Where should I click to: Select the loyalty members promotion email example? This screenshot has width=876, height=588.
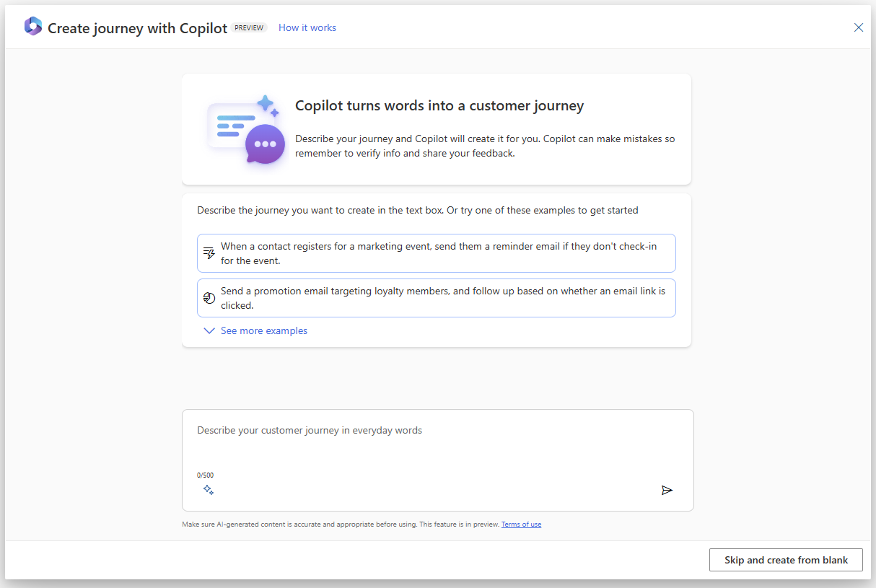(437, 298)
